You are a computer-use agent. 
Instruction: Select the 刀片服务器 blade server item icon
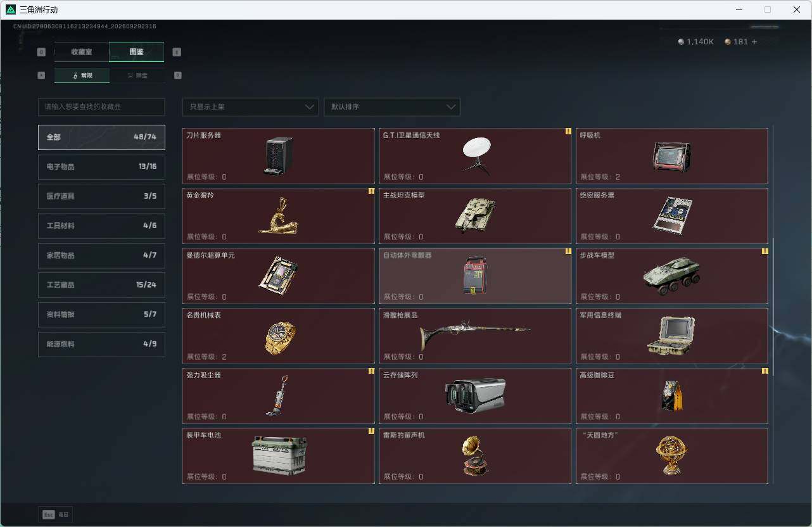pyautogui.click(x=279, y=156)
